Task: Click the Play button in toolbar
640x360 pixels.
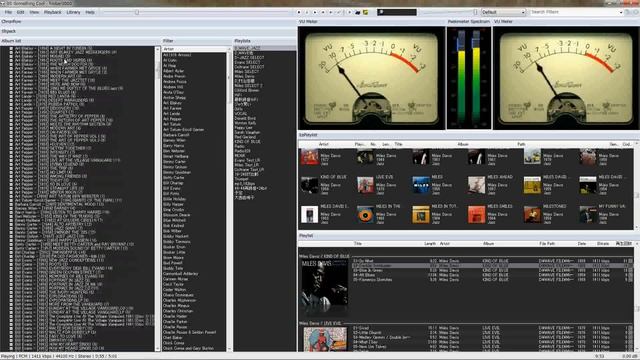Action: (x=315, y=12)
